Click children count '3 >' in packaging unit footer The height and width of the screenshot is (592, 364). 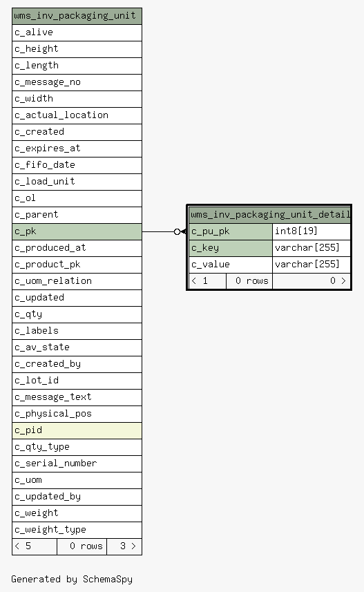[124, 546]
